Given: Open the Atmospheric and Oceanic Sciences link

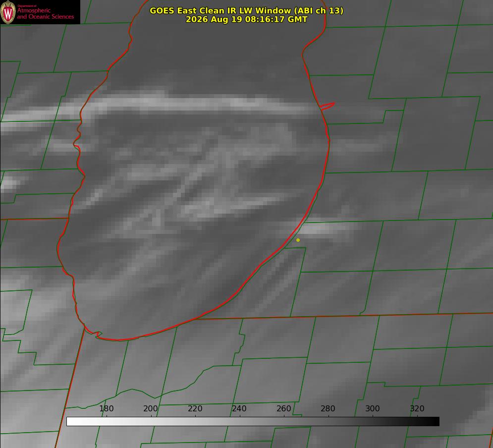Looking at the screenshot, I should [45, 13].
